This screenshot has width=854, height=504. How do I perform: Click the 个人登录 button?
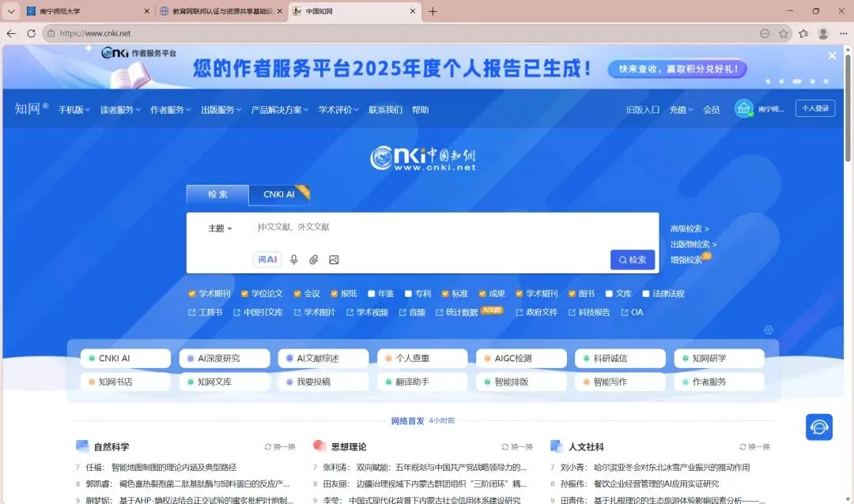[814, 108]
